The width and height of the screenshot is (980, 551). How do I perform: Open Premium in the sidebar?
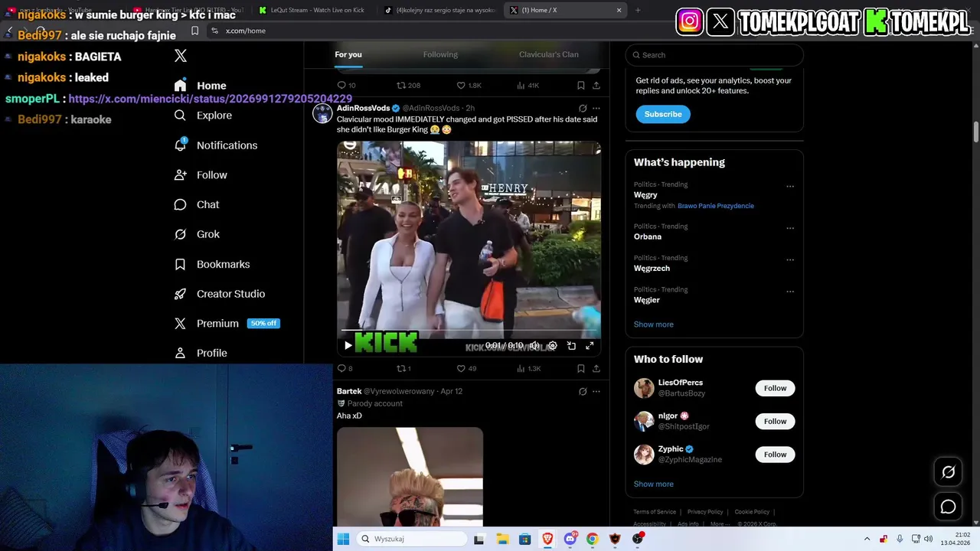(x=227, y=324)
